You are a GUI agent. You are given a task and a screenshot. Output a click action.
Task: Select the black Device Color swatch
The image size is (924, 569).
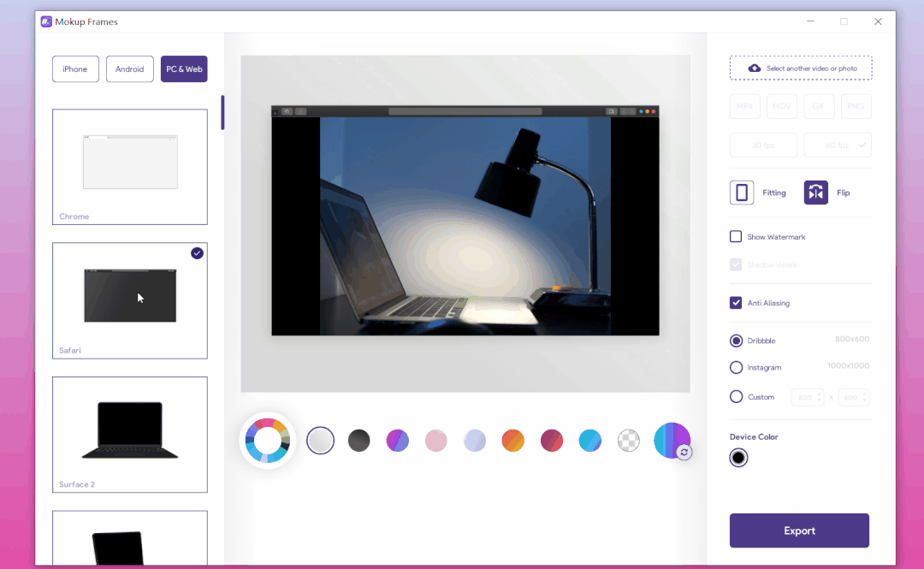(738, 458)
